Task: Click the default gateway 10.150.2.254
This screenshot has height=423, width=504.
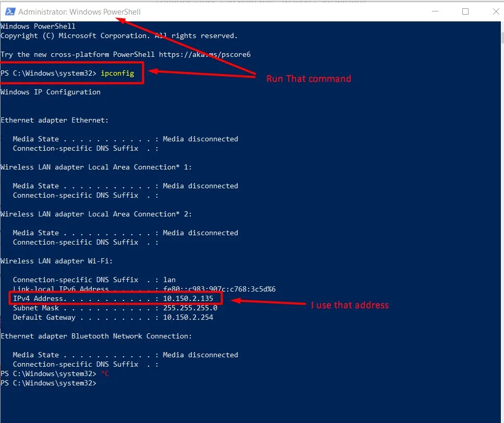Action: point(188,317)
